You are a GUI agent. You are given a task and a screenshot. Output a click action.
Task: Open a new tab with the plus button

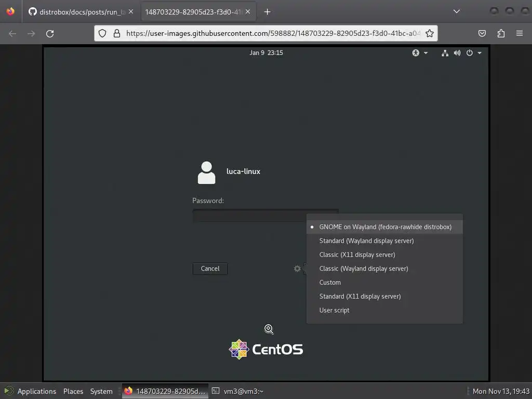click(268, 12)
